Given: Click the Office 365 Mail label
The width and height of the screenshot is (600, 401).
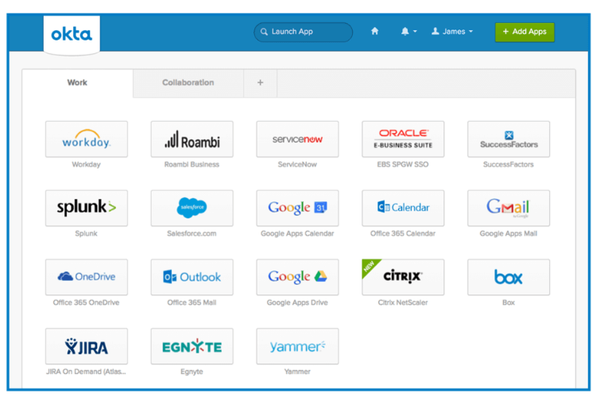Looking at the screenshot, I should [x=192, y=303].
